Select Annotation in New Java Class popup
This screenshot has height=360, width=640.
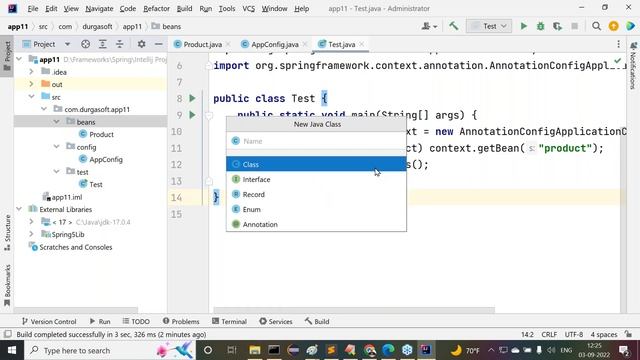tap(316, 224)
